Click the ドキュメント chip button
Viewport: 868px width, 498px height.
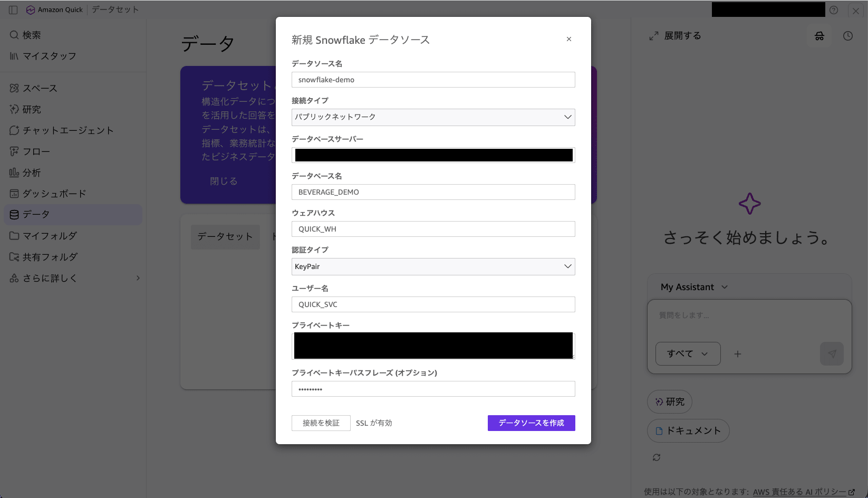(x=688, y=431)
